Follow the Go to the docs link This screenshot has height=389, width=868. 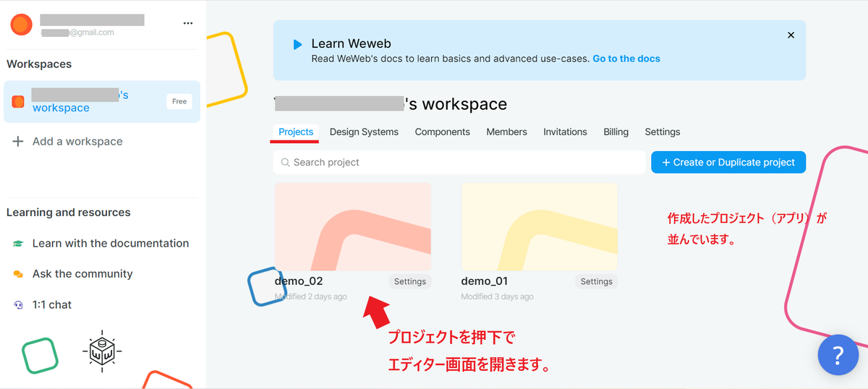(x=626, y=59)
